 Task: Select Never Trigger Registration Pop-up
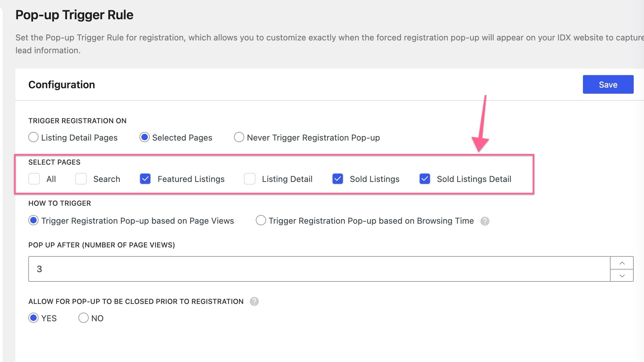tap(239, 137)
